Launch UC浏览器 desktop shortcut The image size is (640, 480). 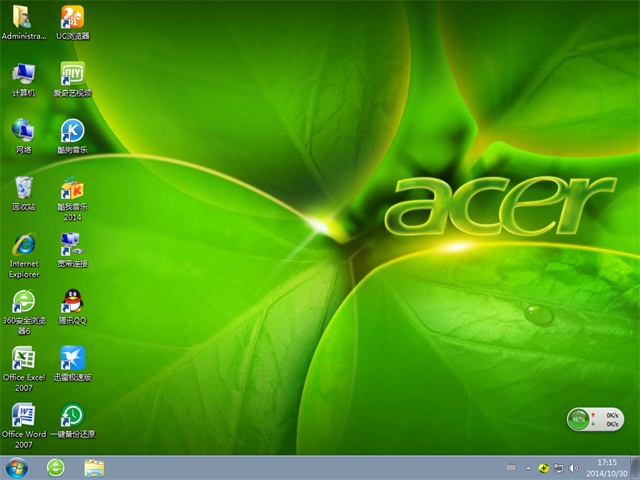(72, 18)
